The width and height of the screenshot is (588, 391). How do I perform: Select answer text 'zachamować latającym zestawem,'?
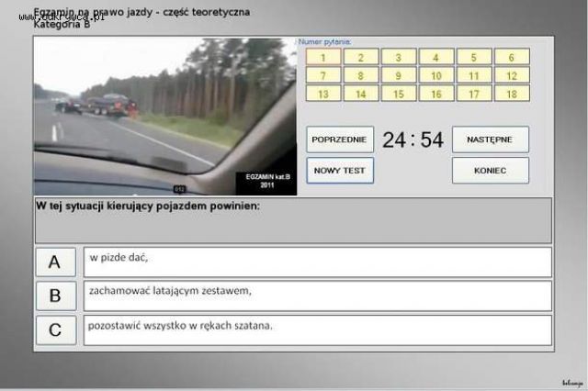coord(318,296)
